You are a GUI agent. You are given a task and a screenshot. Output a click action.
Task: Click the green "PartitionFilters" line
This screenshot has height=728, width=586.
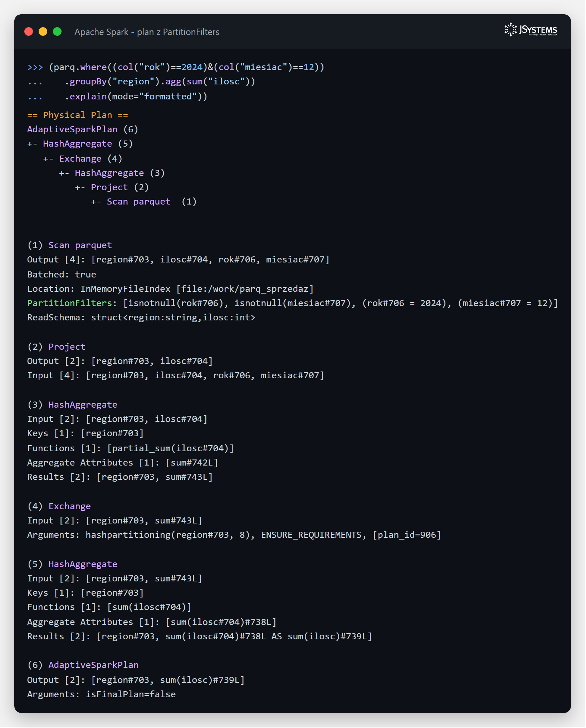coord(293,303)
